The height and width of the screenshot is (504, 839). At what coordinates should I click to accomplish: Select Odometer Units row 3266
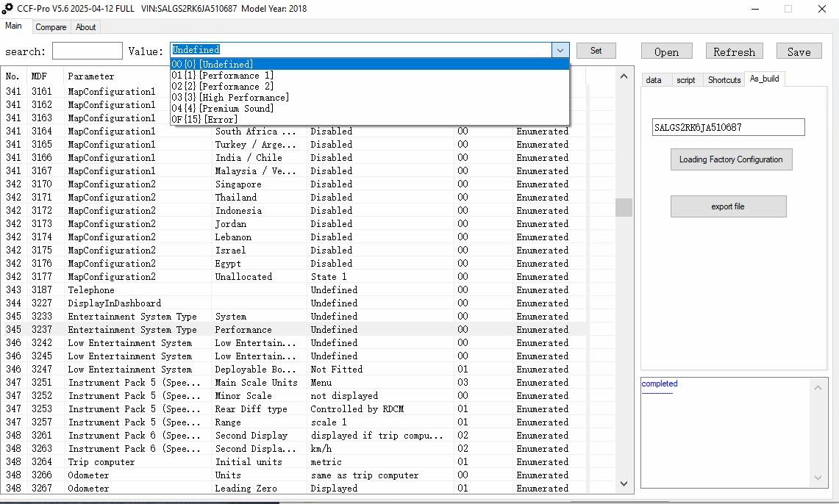pyautogui.click(x=293, y=475)
